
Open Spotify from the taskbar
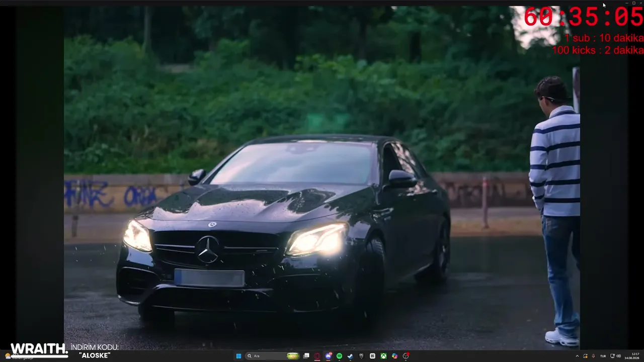point(339,356)
